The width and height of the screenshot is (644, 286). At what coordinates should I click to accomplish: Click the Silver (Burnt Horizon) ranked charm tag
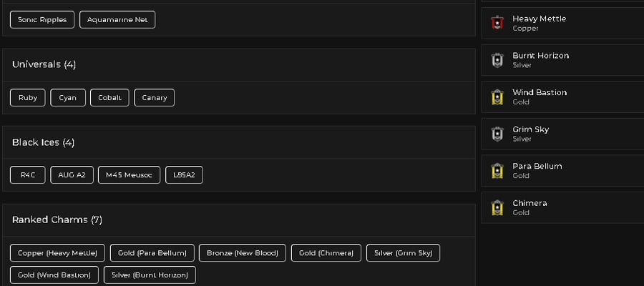pyautogui.click(x=150, y=275)
